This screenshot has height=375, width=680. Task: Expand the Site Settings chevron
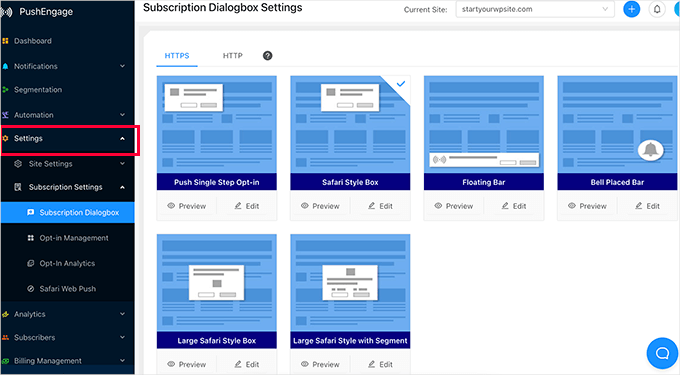pos(122,163)
